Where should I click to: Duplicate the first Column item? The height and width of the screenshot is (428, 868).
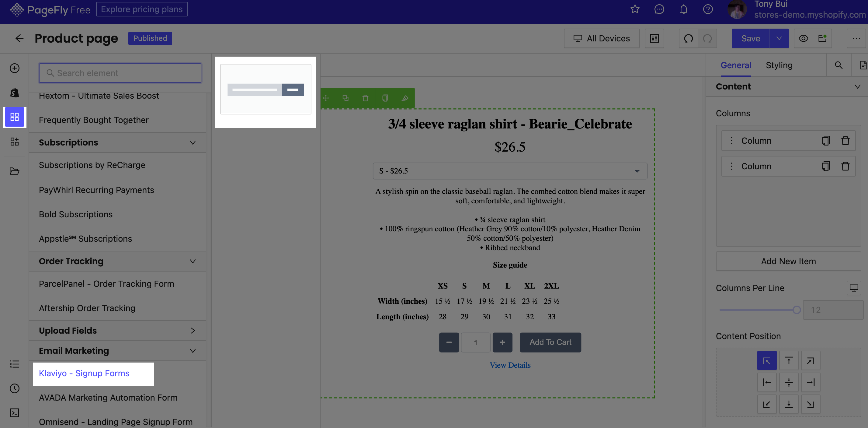point(825,141)
